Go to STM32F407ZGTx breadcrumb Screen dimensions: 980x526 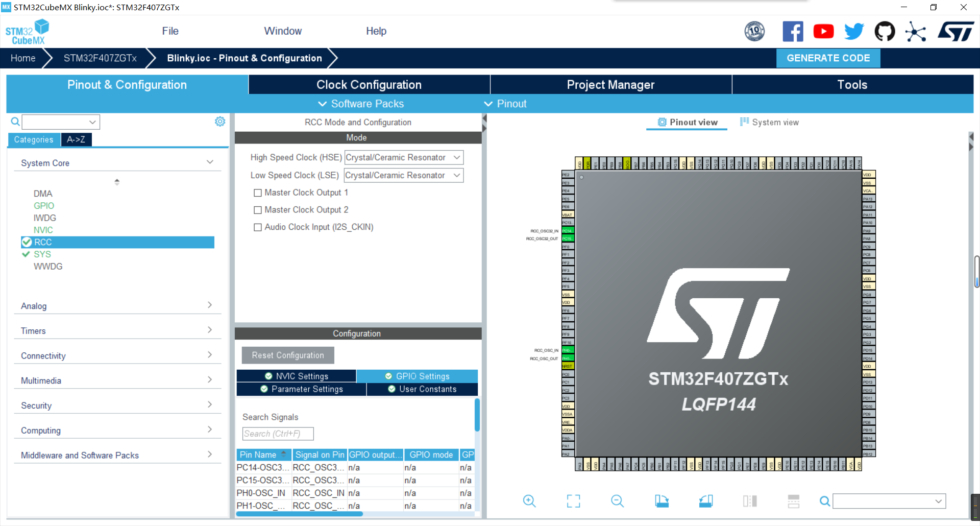click(x=100, y=58)
